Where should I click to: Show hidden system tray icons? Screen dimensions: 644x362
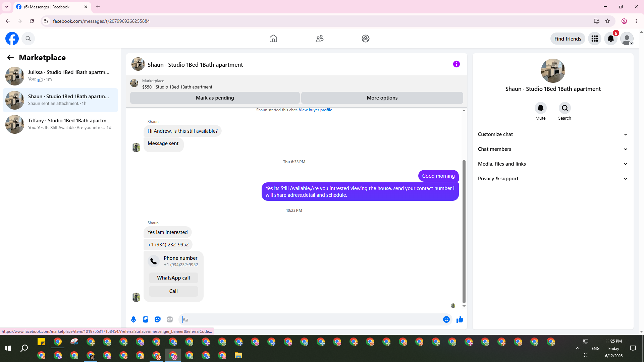578,349
